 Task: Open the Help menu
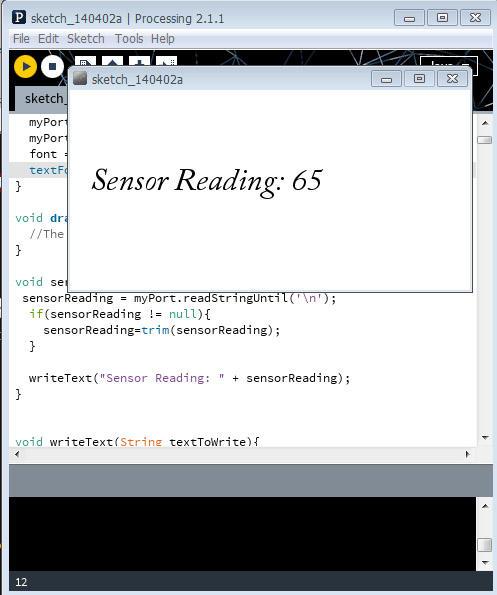[163, 39]
